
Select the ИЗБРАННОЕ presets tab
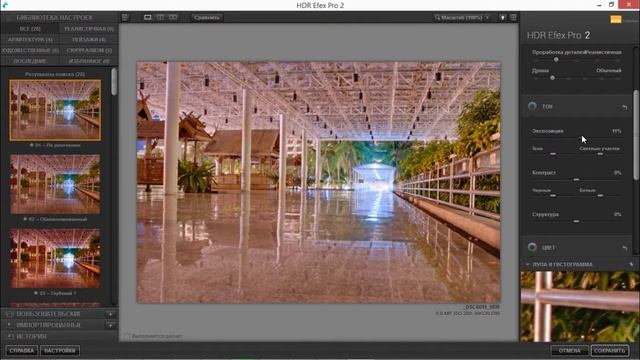[x=89, y=61]
